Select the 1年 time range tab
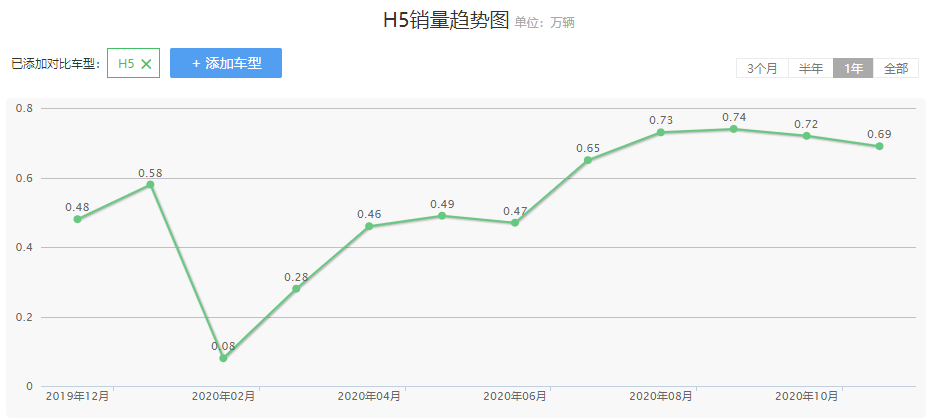This screenshot has width=931, height=419. 853,68
